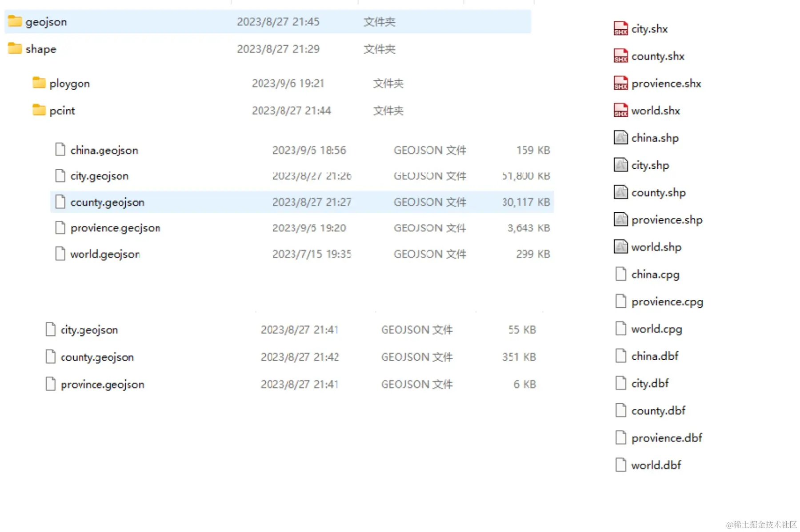Click the highlighted geojson file name sized 30,117 KB
This screenshot has height=532, width=800.
point(108,202)
